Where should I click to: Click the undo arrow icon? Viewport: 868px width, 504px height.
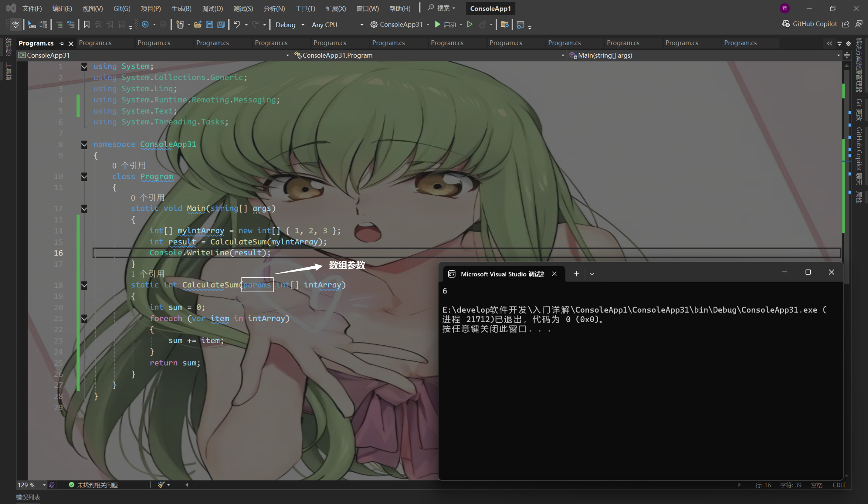237,24
